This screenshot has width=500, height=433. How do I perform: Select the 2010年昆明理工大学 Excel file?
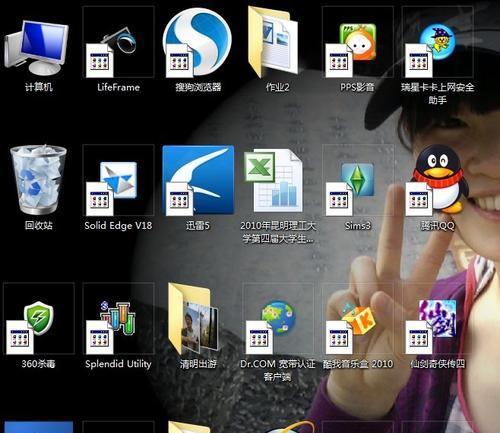tap(273, 181)
